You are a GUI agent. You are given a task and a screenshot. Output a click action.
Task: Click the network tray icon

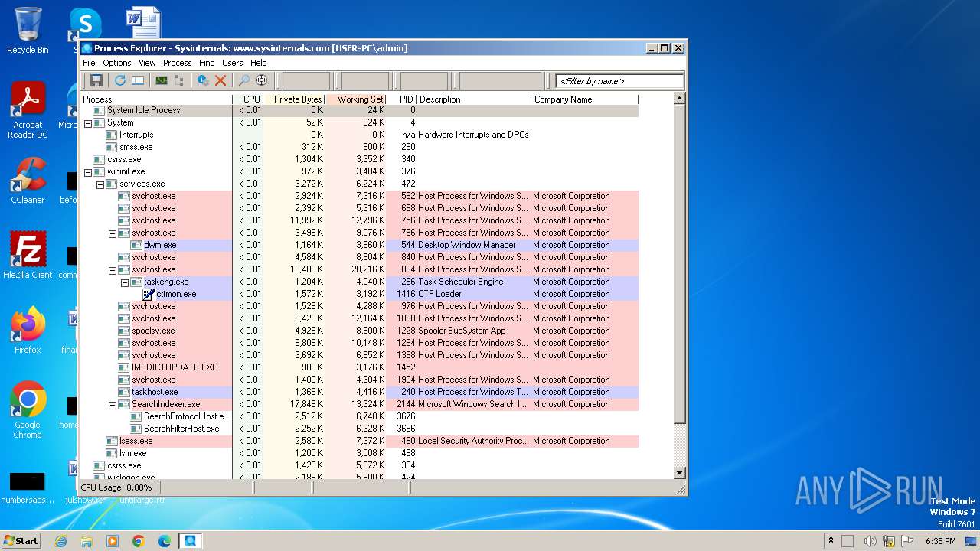[x=888, y=541]
